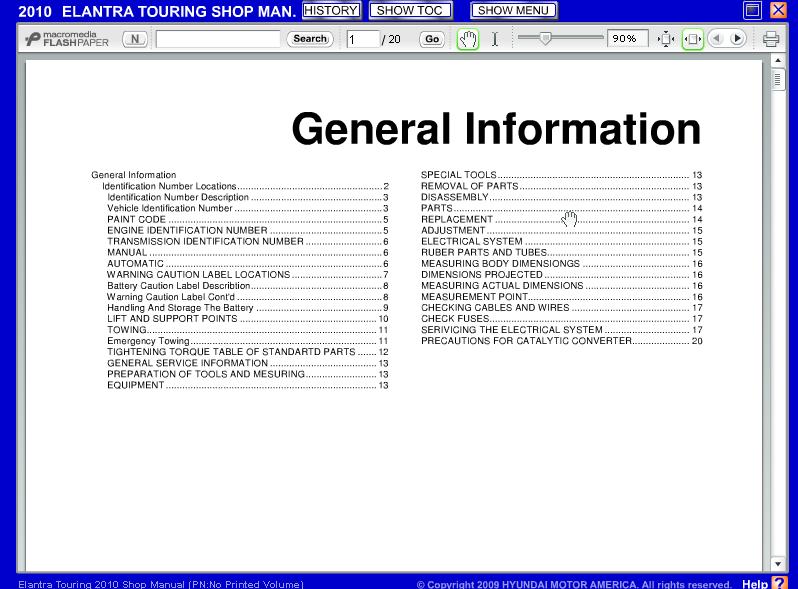Click 'SPECIAL TOOLS' entry
The width and height of the screenshot is (798, 589).
click(561, 175)
